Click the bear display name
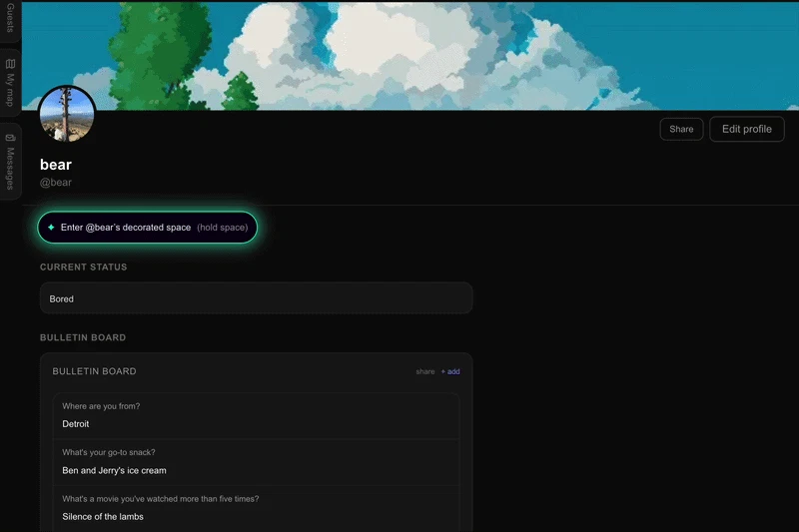The height and width of the screenshot is (532, 799). click(x=56, y=165)
